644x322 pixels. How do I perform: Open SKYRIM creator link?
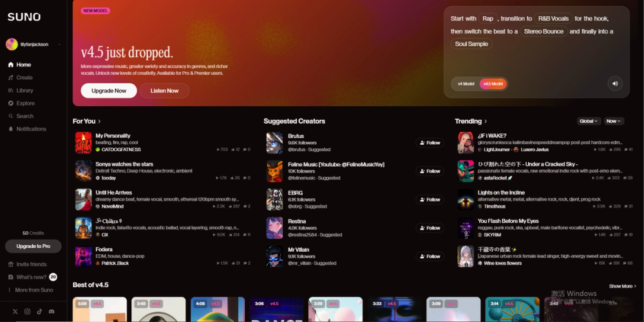tap(493, 235)
